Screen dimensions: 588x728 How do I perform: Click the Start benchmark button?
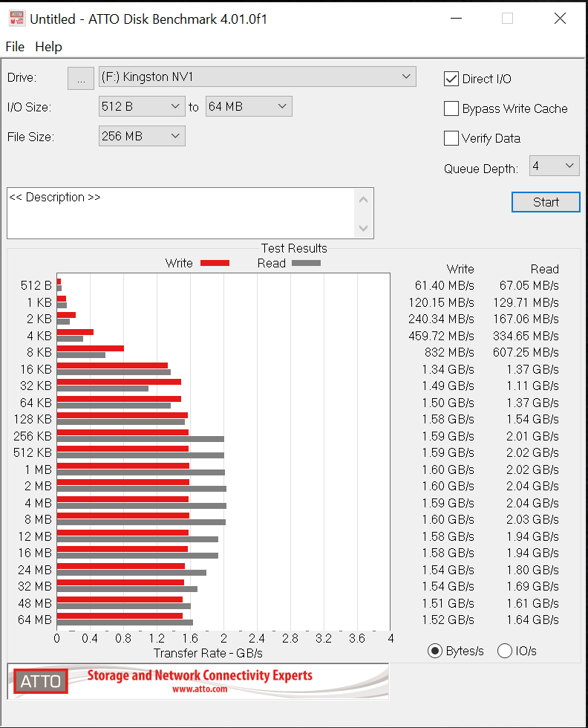pyautogui.click(x=546, y=202)
